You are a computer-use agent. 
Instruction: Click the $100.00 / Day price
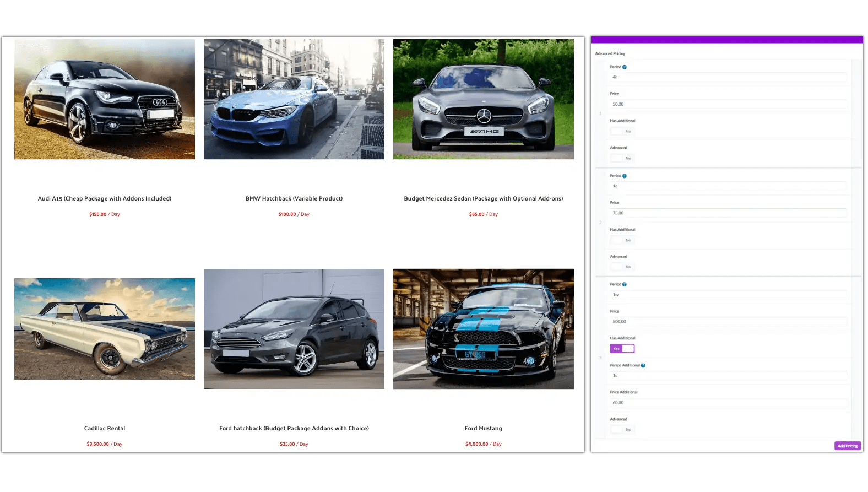(294, 214)
